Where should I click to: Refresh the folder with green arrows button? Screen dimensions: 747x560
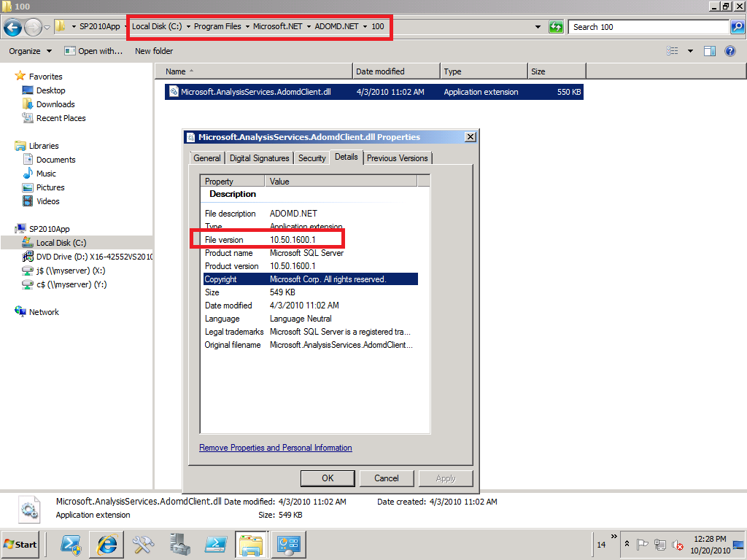tap(556, 27)
